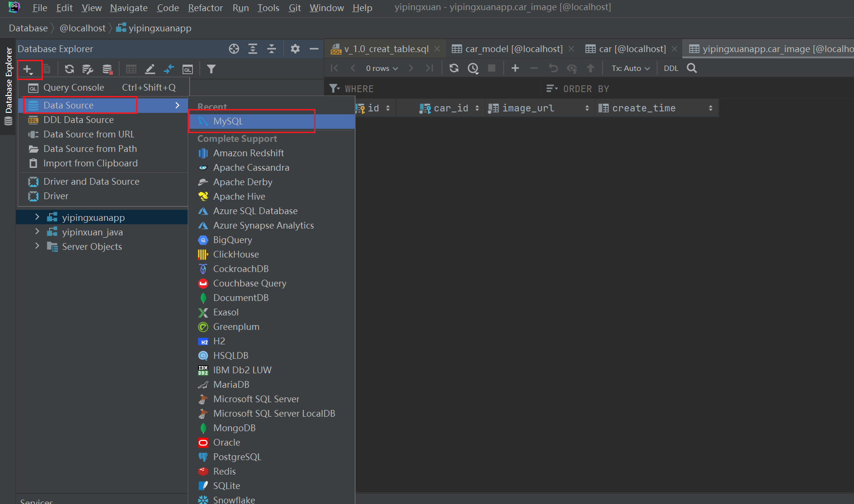Select MongoDB from the driver list
Viewport: 854px width, 504px height.
click(272, 428)
